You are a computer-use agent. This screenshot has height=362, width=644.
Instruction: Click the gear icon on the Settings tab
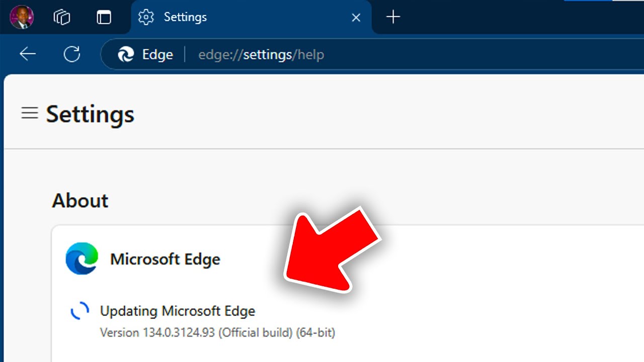click(146, 17)
